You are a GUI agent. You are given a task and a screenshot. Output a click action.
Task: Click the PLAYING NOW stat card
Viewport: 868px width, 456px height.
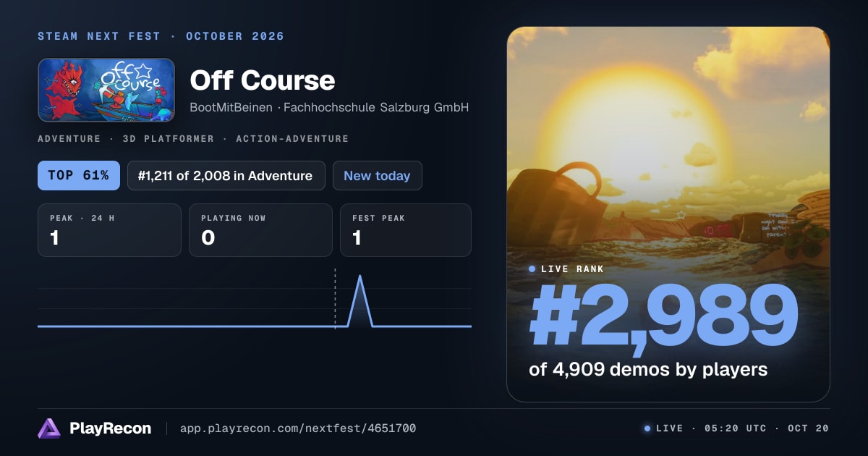point(260,230)
